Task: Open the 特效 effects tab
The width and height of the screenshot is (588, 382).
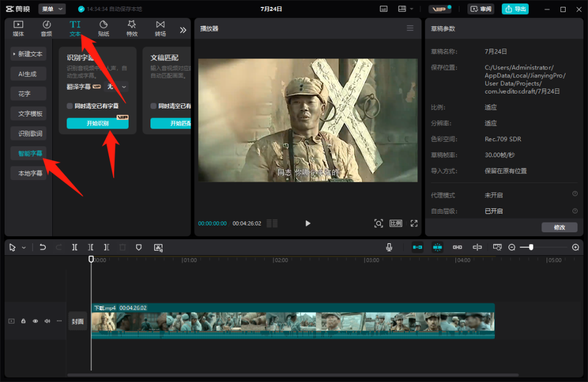Action: [x=132, y=29]
